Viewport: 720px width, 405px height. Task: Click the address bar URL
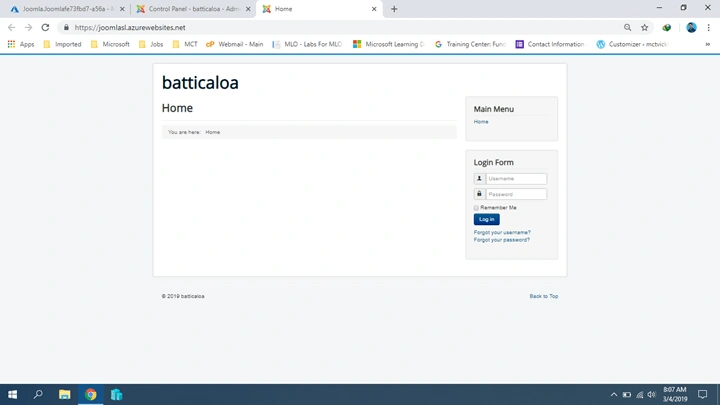(x=130, y=28)
